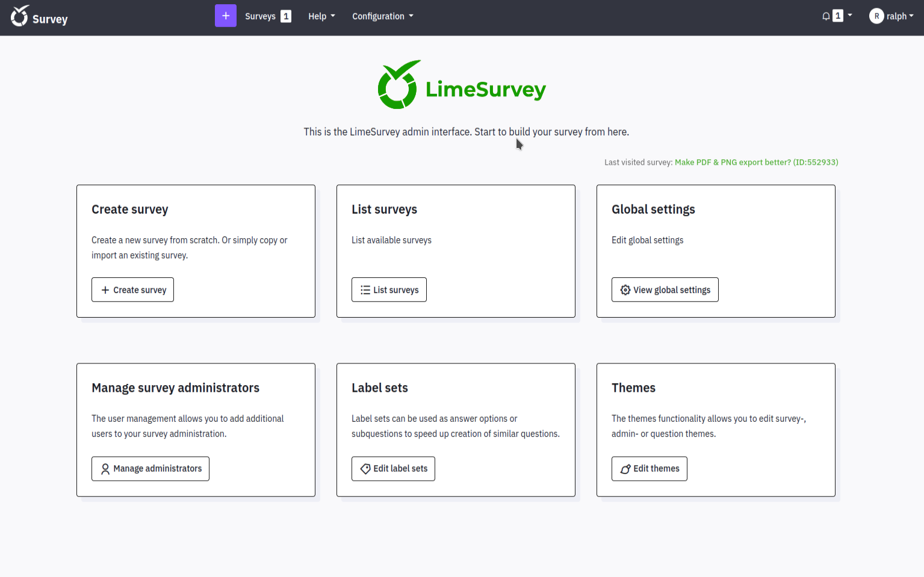Expand the Help dropdown menu
The width and height of the screenshot is (924, 577).
pyautogui.click(x=321, y=16)
